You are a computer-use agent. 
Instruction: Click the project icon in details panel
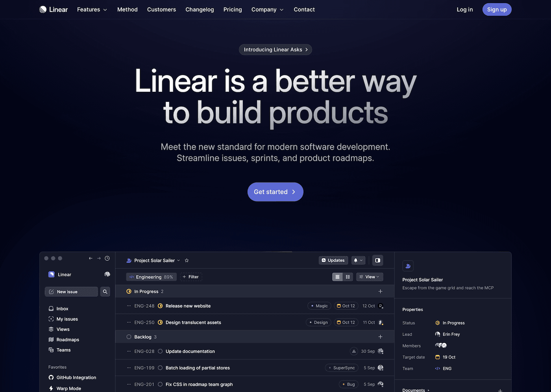pyautogui.click(x=408, y=266)
